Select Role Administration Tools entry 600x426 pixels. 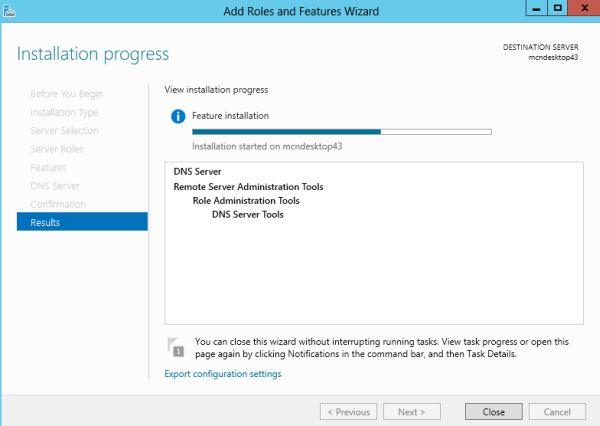pyautogui.click(x=246, y=201)
